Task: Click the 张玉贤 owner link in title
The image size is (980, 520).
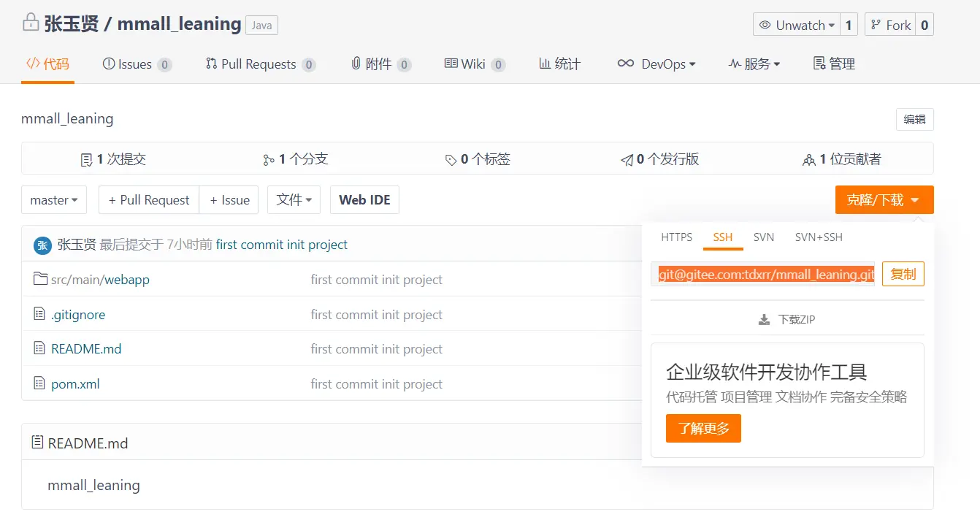Action: pos(71,24)
